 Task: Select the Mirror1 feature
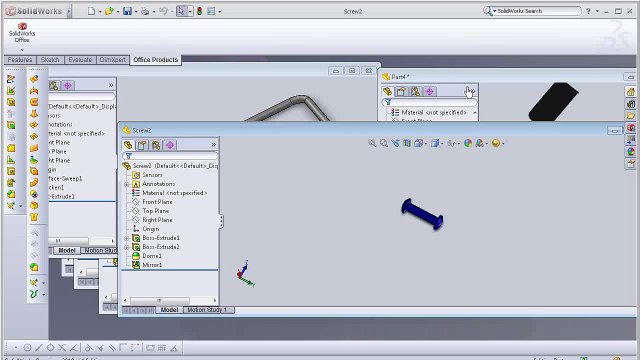pos(152,264)
